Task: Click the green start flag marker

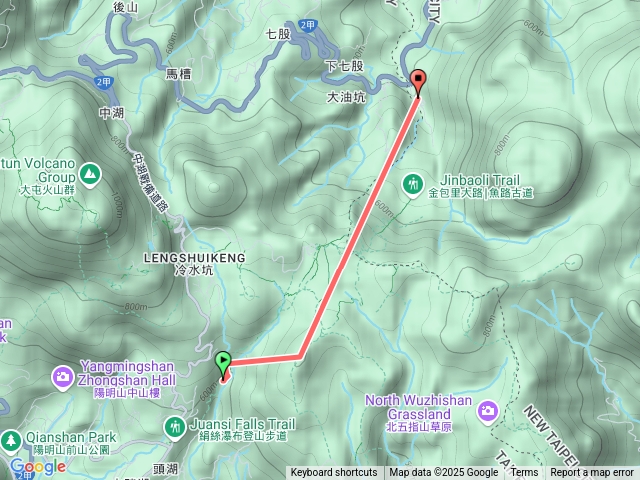Action: coord(223,363)
